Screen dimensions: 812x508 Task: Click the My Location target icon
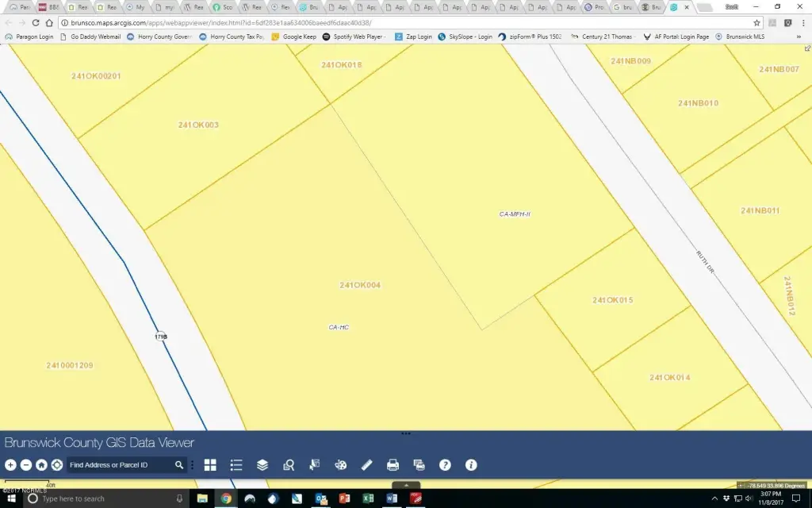point(56,465)
